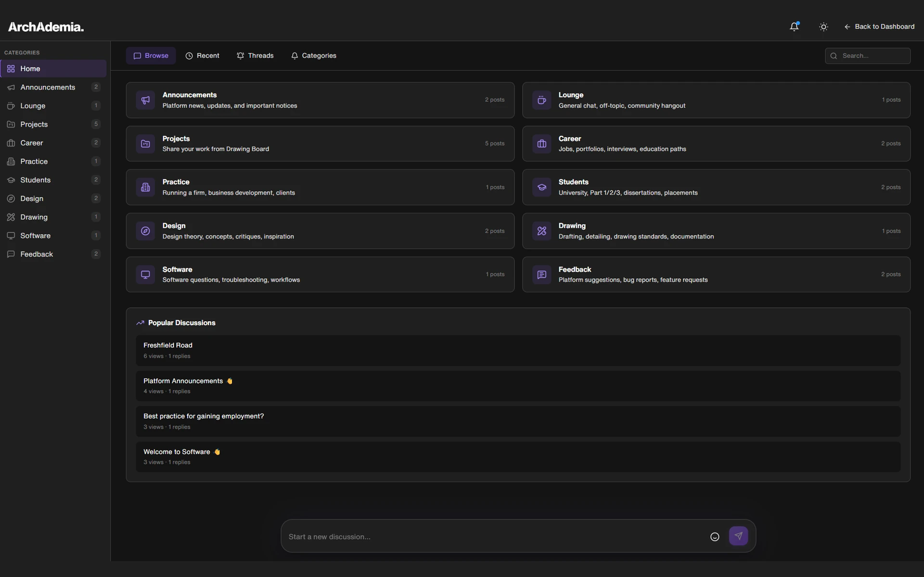Click the Drawing tools card icon

coord(541,231)
